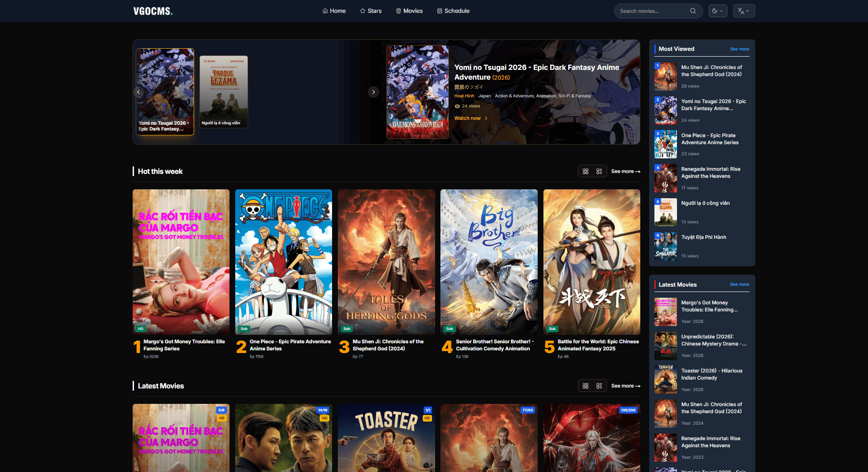Open the Japan country link
Screen dimensions: 868x472
[x=485, y=96]
